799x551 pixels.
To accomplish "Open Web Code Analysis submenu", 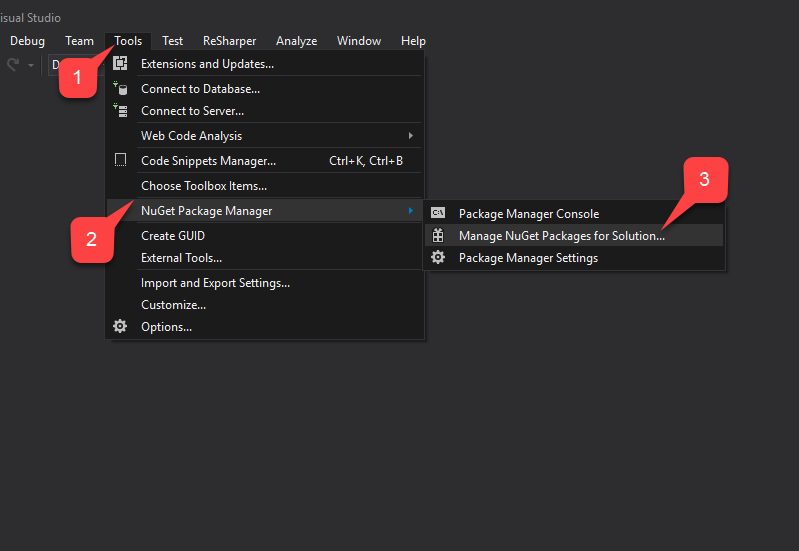I will tap(264, 136).
